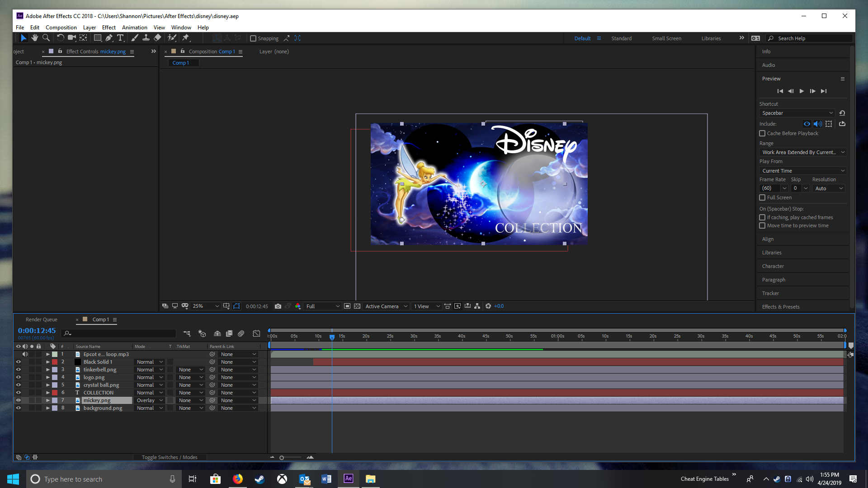Image resolution: width=868 pixels, height=488 pixels.
Task: Open the Effects & Presets panel
Action: [x=781, y=307]
